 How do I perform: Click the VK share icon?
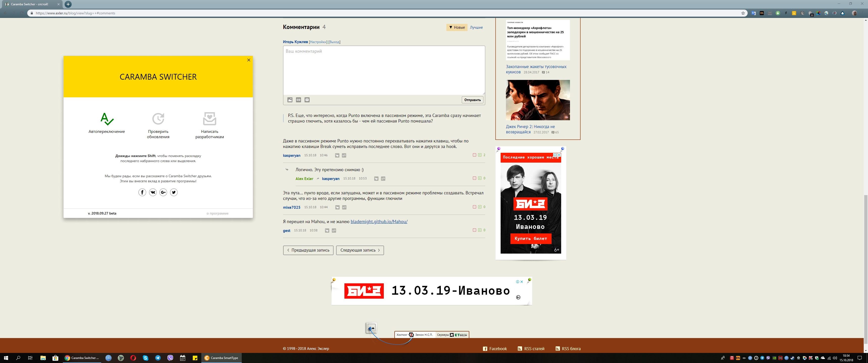[x=153, y=192]
